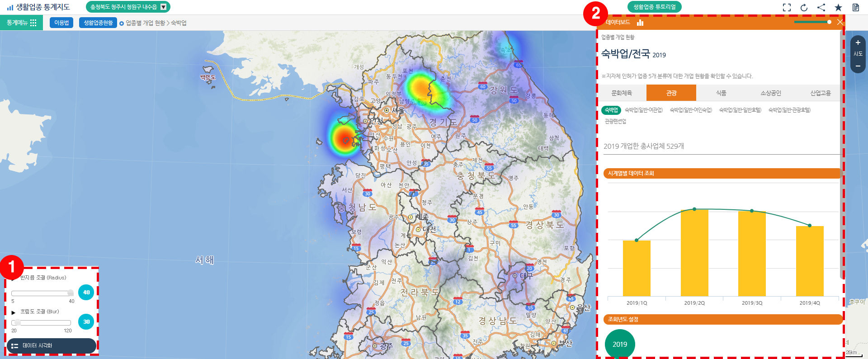Click the share icon
This screenshot has width=868, height=359.
(x=821, y=7)
